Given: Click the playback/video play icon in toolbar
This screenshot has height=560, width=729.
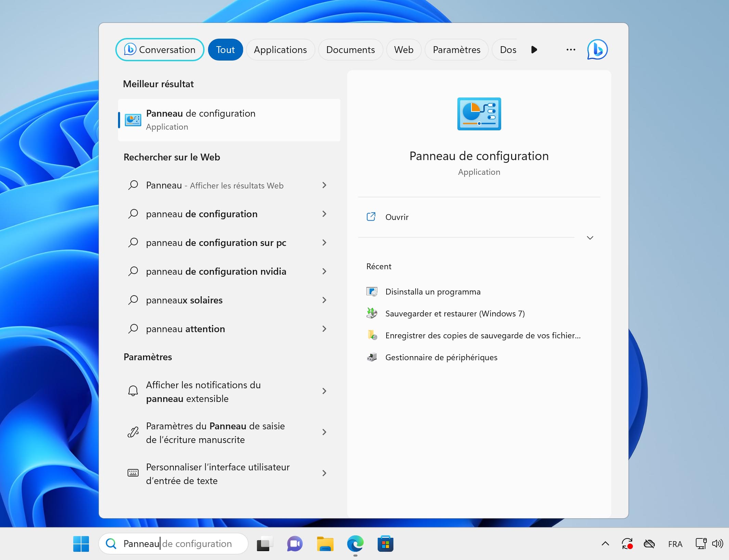Looking at the screenshot, I should 534,49.
